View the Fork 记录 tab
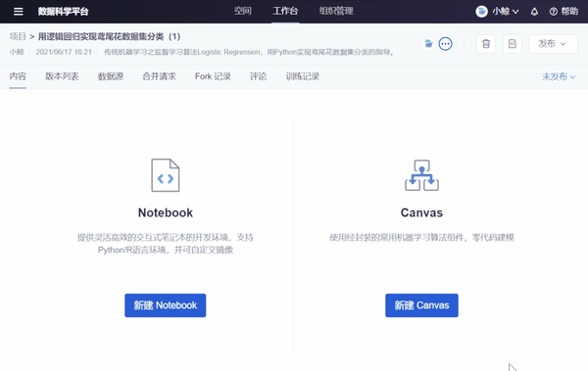The width and height of the screenshot is (588, 371). click(x=213, y=76)
